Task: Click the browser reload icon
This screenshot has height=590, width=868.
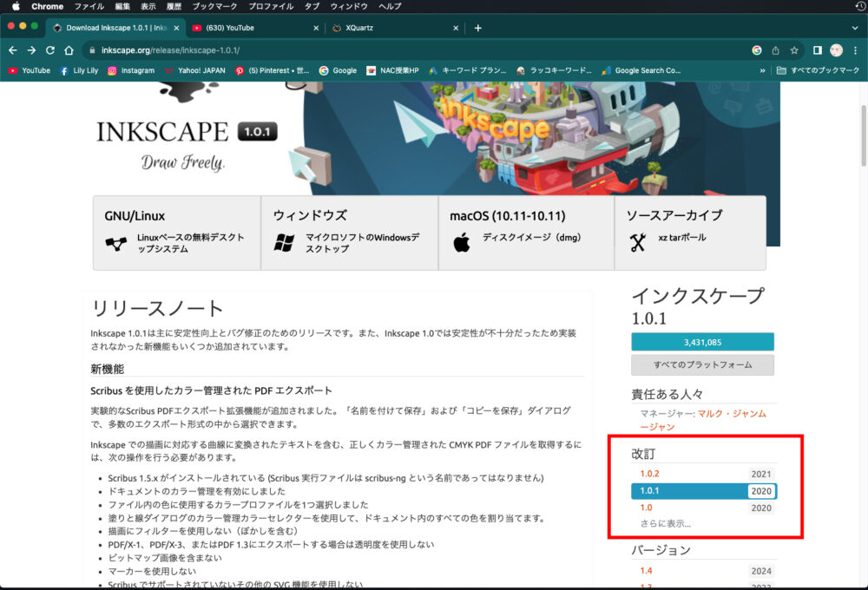Action: tap(50, 50)
